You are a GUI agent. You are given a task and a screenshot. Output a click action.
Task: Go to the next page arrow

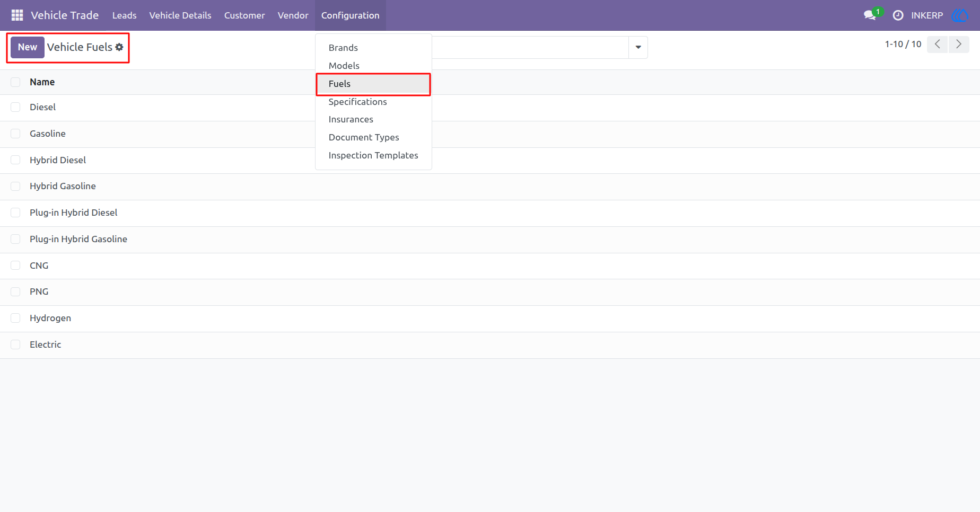[x=959, y=45]
